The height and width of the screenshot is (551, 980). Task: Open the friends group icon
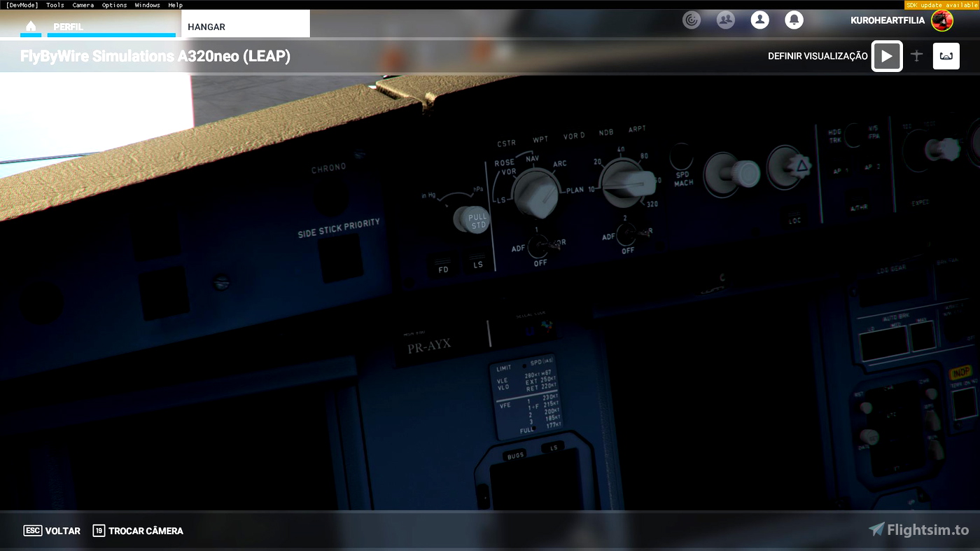pyautogui.click(x=726, y=20)
